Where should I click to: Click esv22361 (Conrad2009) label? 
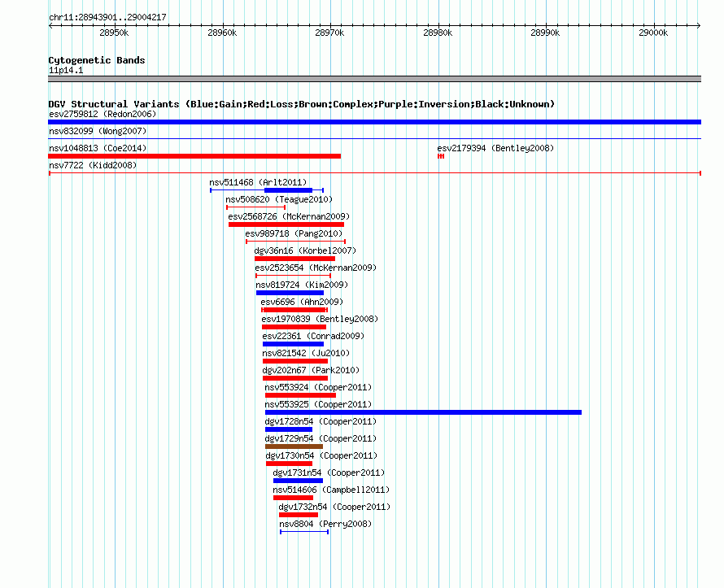313,336
